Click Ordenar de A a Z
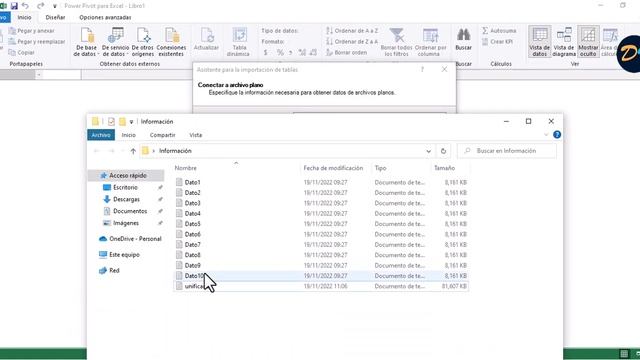The width and height of the screenshot is (640, 360). (x=352, y=31)
